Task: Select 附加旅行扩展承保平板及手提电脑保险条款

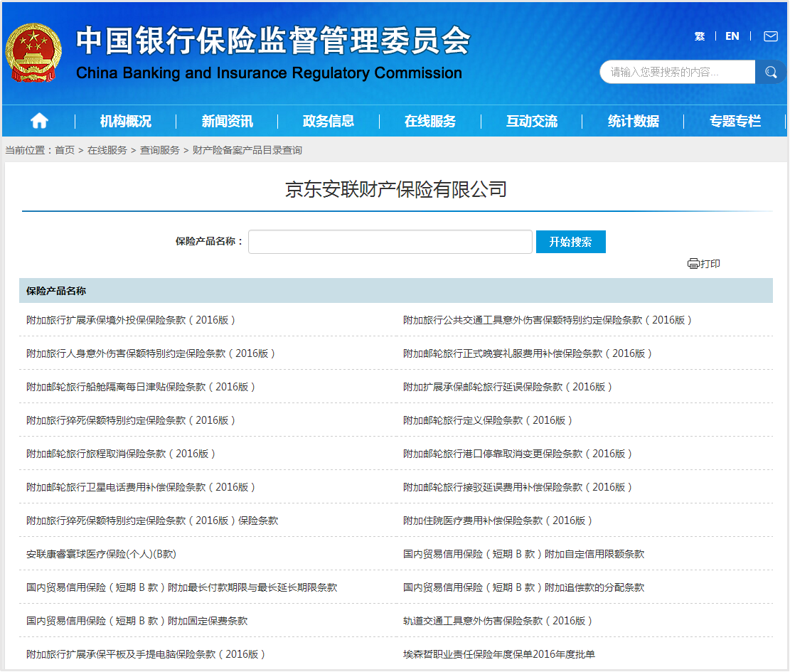Action: coord(146,654)
